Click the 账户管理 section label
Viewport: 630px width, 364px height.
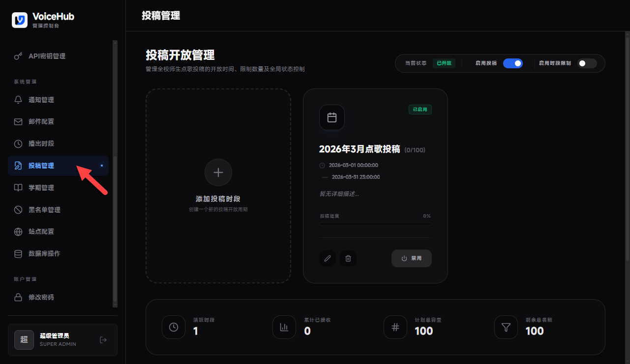point(25,279)
